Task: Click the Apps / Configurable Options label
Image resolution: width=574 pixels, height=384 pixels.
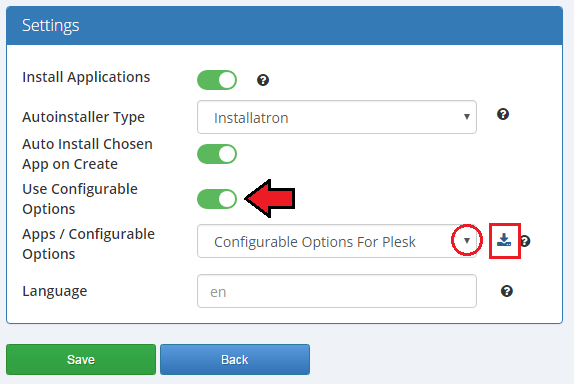Action: point(88,244)
